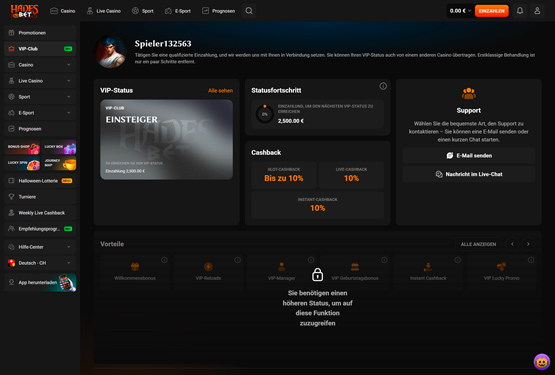Screen dimensions: 555x375
Task: Click the player avatar image
Action: (110, 52)
